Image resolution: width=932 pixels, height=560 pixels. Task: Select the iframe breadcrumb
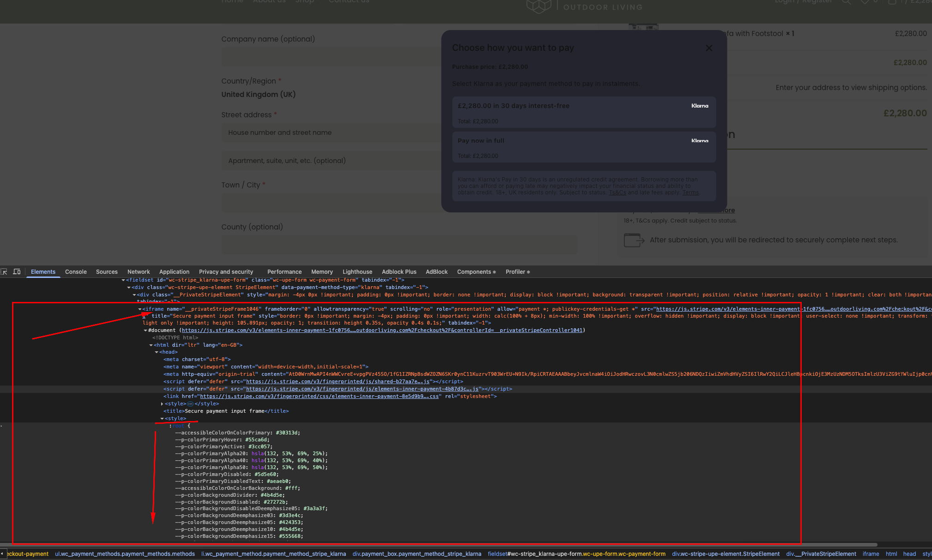(871, 554)
